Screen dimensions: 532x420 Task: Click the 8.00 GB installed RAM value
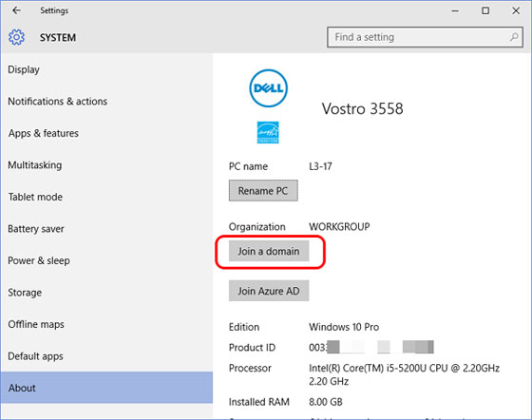pos(325,402)
